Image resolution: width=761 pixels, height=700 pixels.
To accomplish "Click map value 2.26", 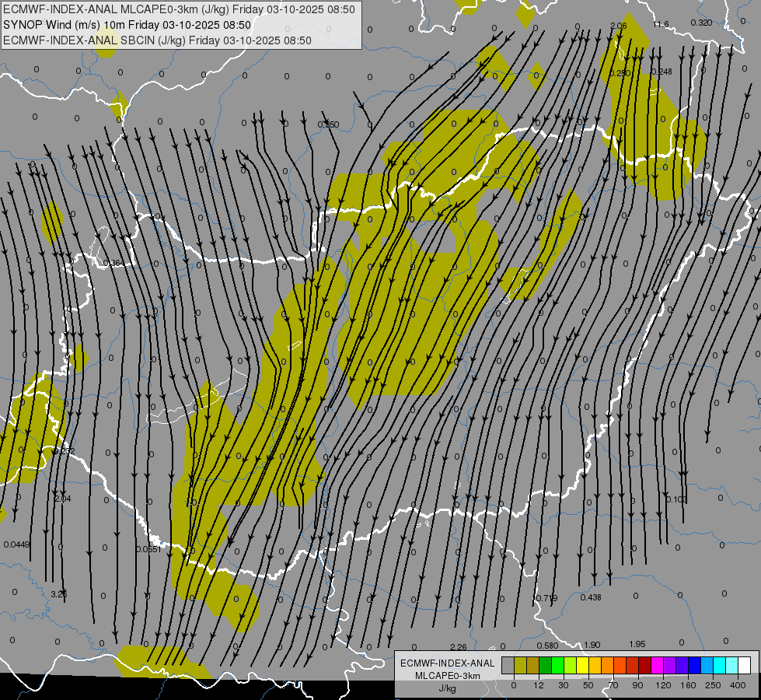I will (458, 647).
